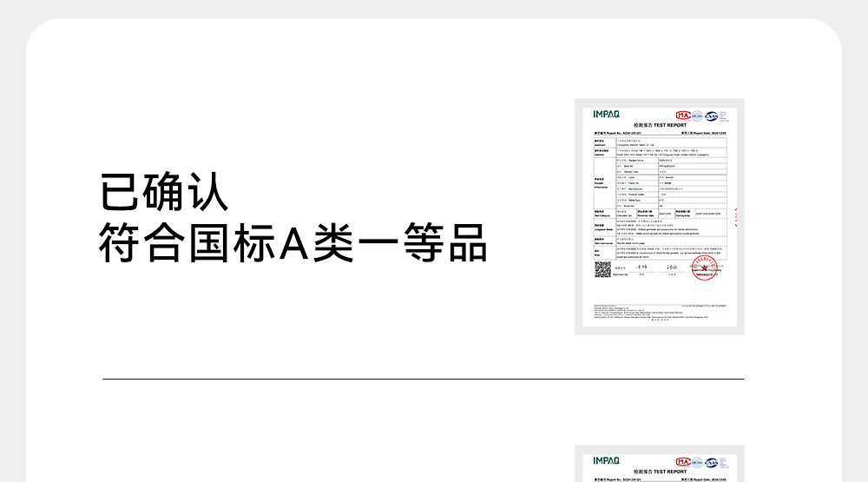868x482 pixels.
Task: Click the 检测报告 TEST REPORT title on the second report
Action: point(660,472)
